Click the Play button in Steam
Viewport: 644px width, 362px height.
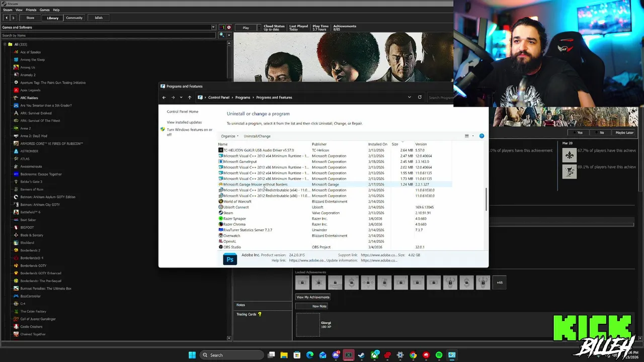click(x=246, y=28)
